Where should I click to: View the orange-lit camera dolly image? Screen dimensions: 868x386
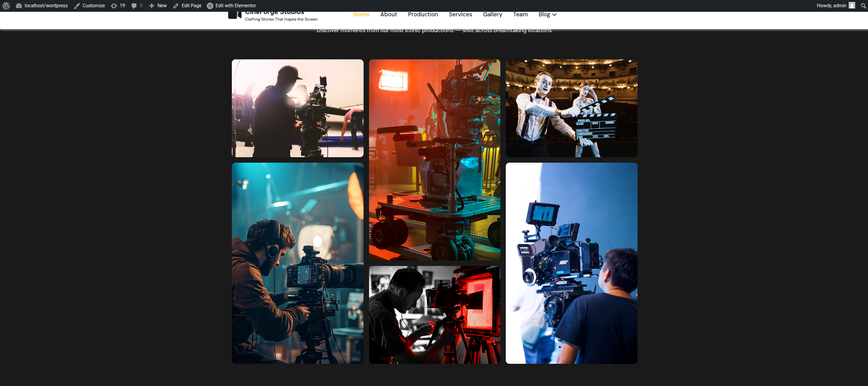click(x=434, y=159)
